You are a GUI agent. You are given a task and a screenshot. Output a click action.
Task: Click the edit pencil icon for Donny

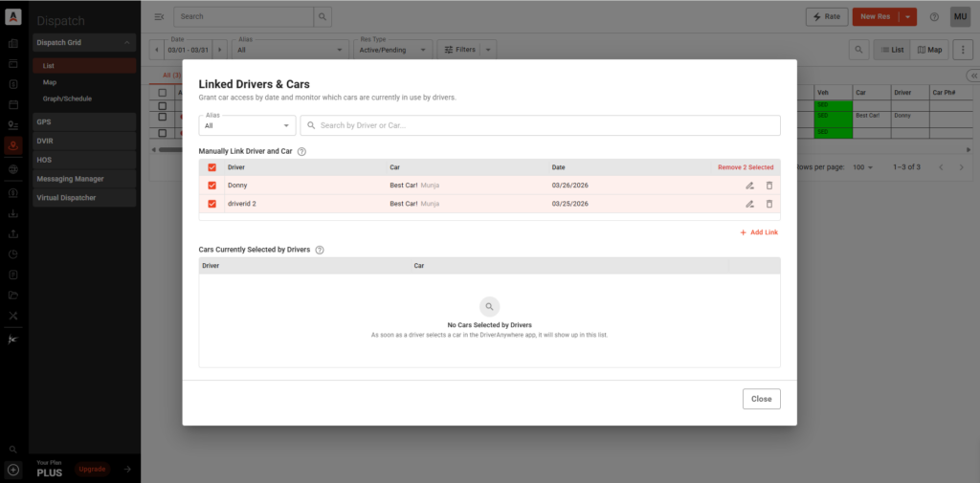click(x=749, y=186)
